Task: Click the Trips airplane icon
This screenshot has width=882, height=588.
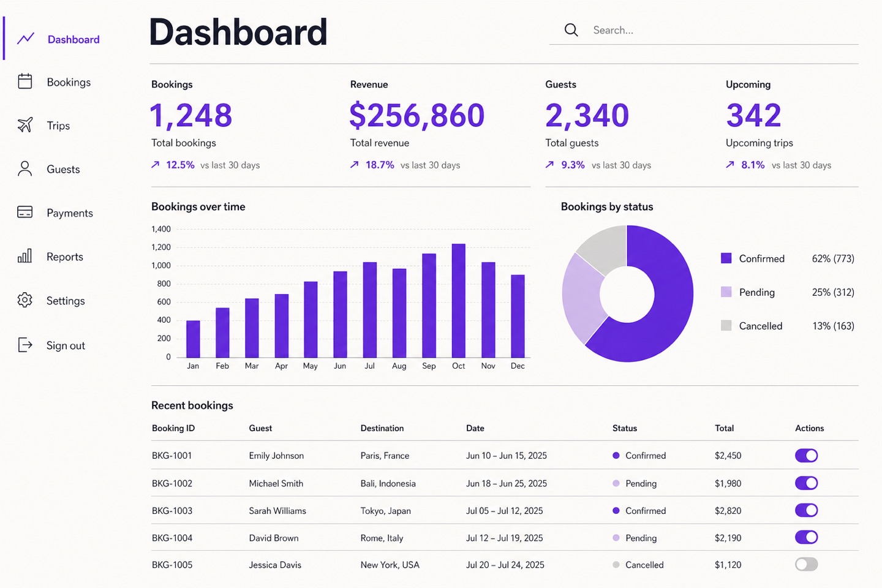Action: pos(25,125)
